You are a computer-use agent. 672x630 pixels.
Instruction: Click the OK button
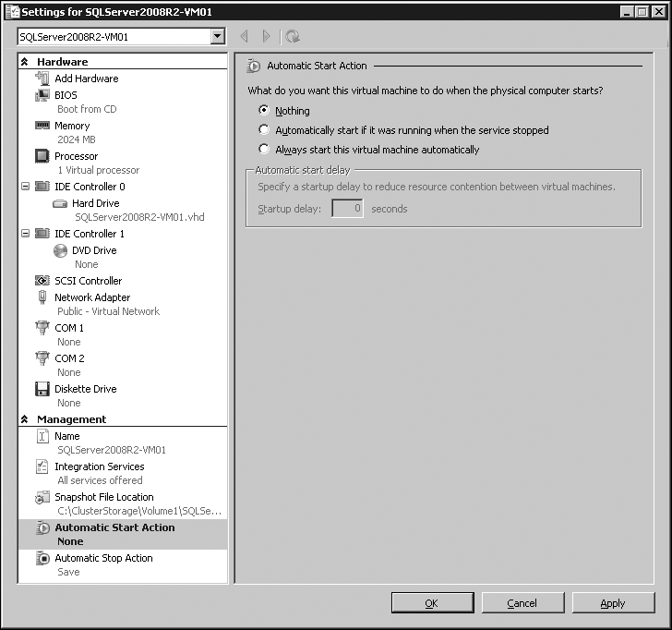coord(432,603)
